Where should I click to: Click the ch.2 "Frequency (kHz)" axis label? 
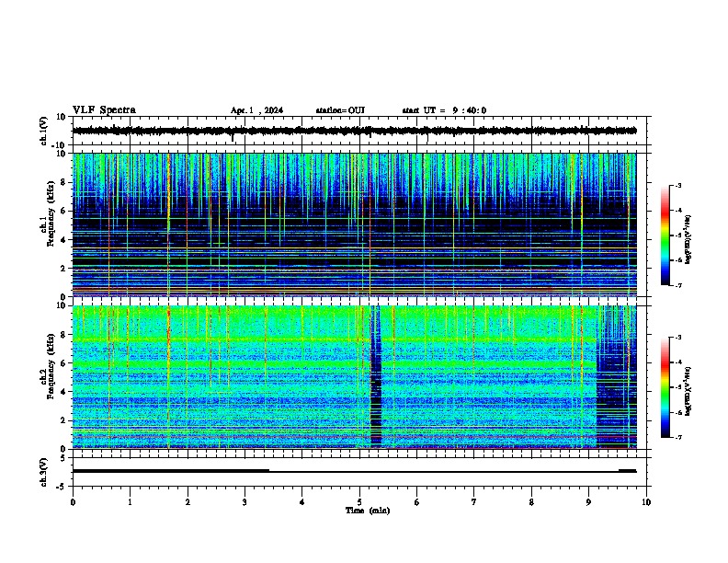[51, 366]
